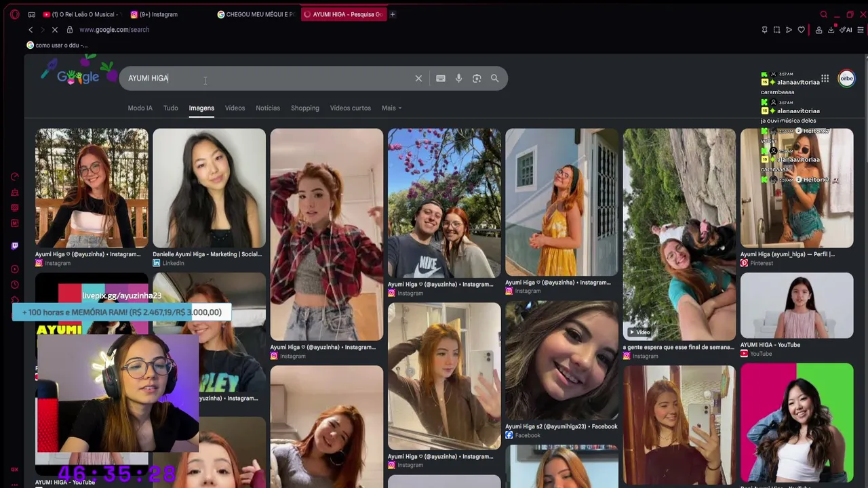This screenshot has width=868, height=488.
Task: Switch to the Vídeos results tab
Action: (x=235, y=108)
